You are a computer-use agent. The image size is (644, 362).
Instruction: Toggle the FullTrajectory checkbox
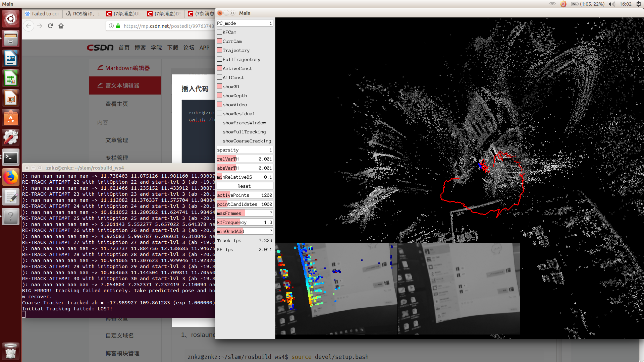(x=219, y=59)
